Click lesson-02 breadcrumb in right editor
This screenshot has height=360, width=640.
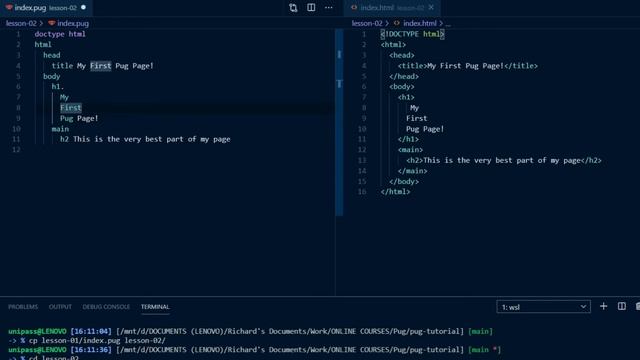(x=367, y=23)
